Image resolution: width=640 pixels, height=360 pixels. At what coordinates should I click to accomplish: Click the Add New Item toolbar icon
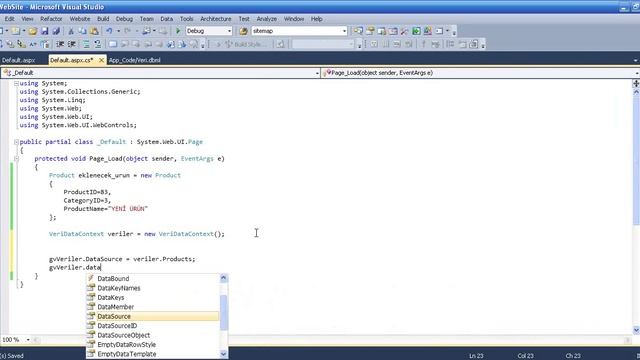click(x=16, y=31)
